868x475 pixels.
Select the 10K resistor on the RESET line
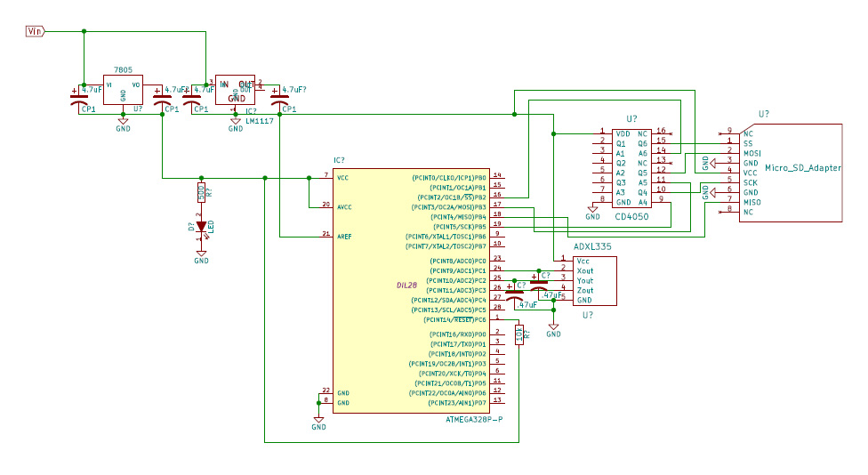518,334
